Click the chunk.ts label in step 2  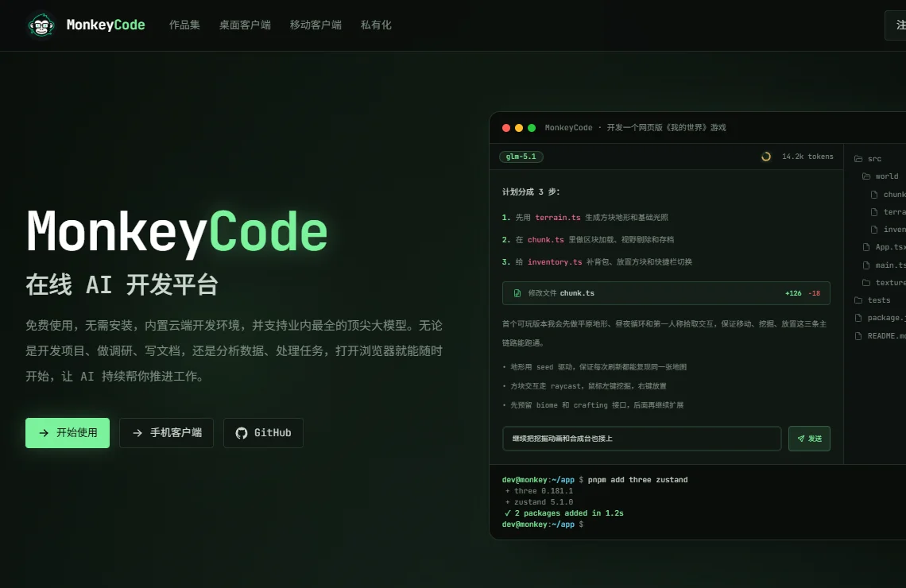coord(545,239)
